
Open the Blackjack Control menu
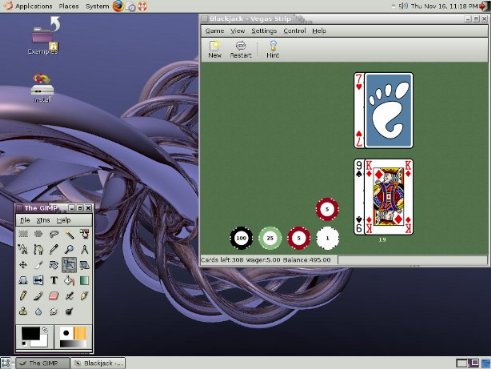(295, 31)
